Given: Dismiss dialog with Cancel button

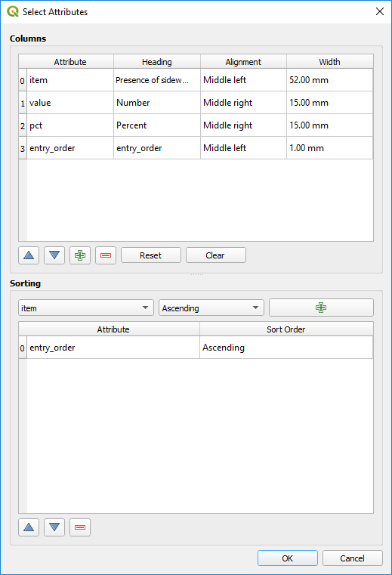Looking at the screenshot, I should pos(353,558).
